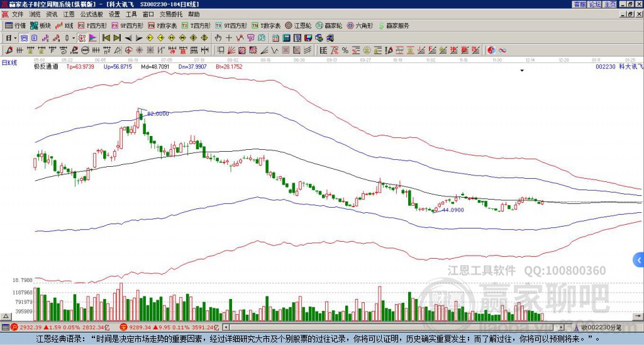The image size is (644, 345).
Task: Click the 002230 科大讯飞 stock label
Action: click(x=619, y=67)
